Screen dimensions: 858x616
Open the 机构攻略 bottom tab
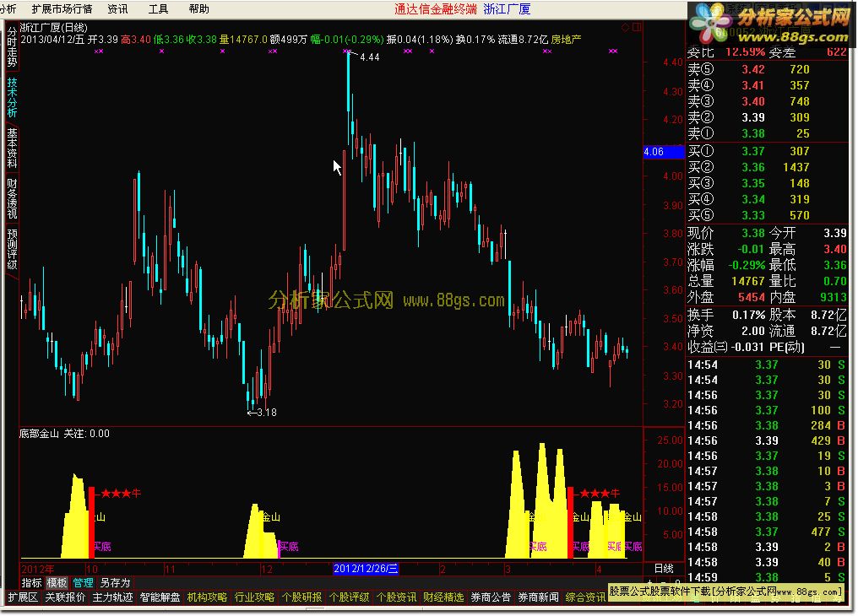pyautogui.click(x=207, y=597)
